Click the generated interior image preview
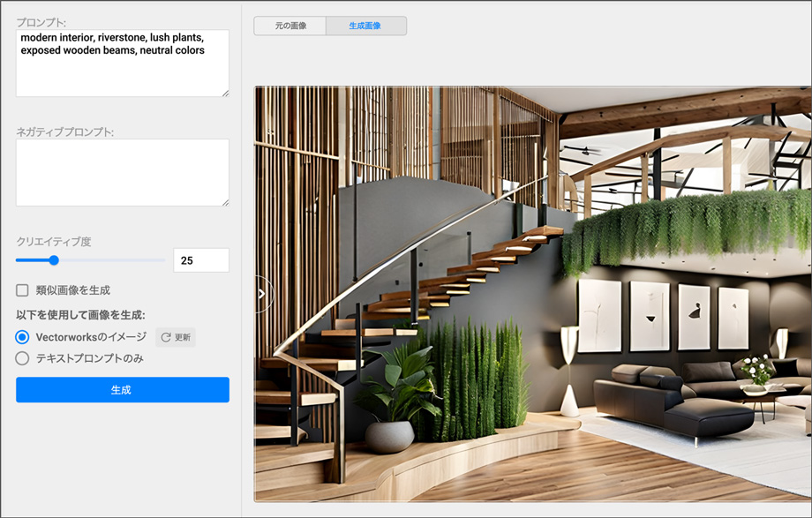The height and width of the screenshot is (518, 812). pyautogui.click(x=533, y=294)
